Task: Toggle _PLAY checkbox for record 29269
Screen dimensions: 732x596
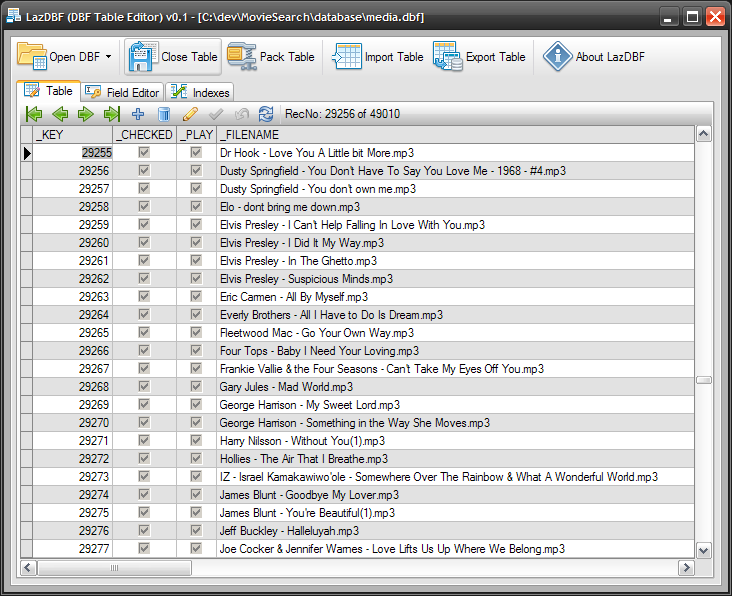Action: click(x=196, y=404)
